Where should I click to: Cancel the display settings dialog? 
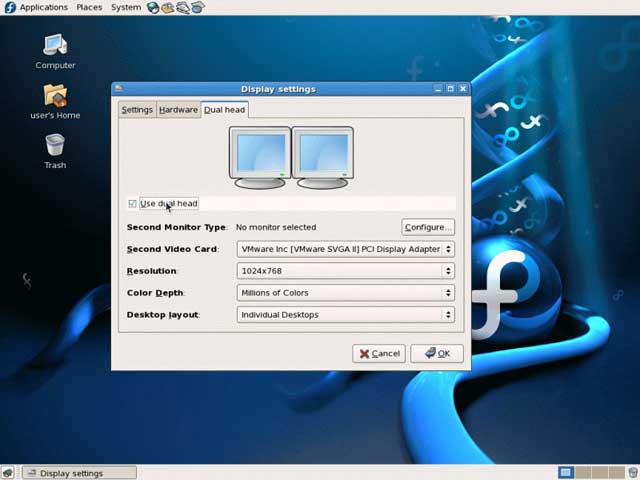click(x=379, y=353)
